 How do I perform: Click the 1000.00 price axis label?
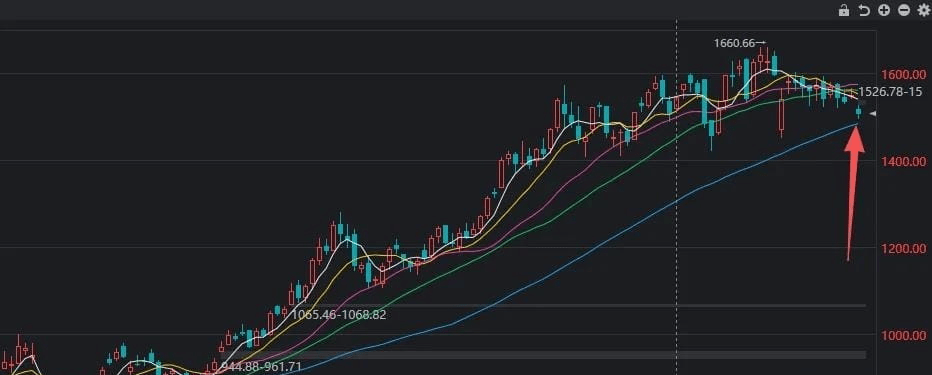[904, 335]
